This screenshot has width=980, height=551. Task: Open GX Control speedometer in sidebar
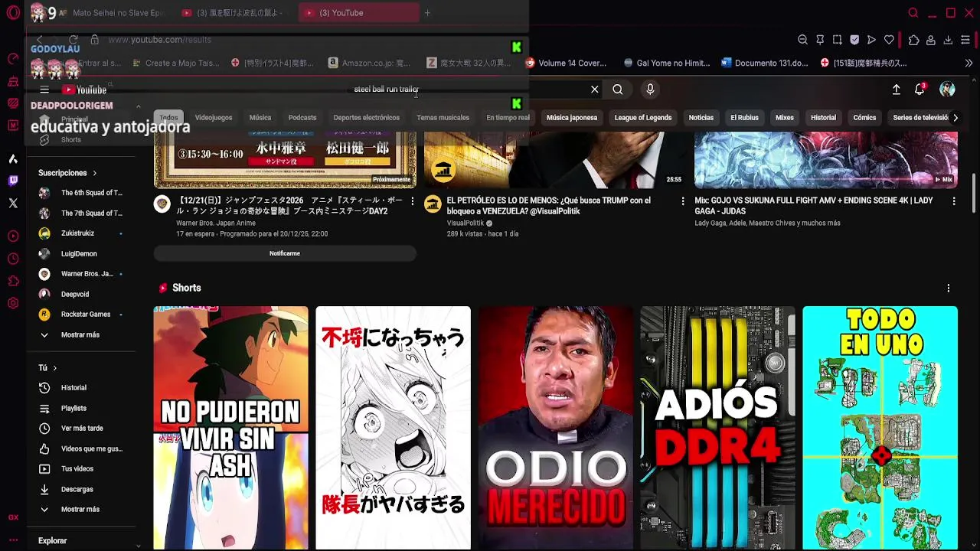13,59
